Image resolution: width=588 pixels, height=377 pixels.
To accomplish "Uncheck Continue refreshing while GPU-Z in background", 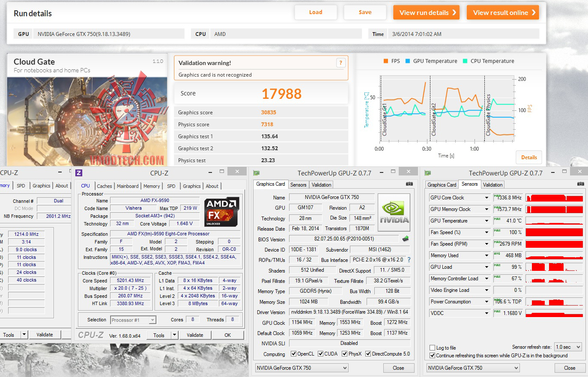I will pyautogui.click(x=432, y=356).
